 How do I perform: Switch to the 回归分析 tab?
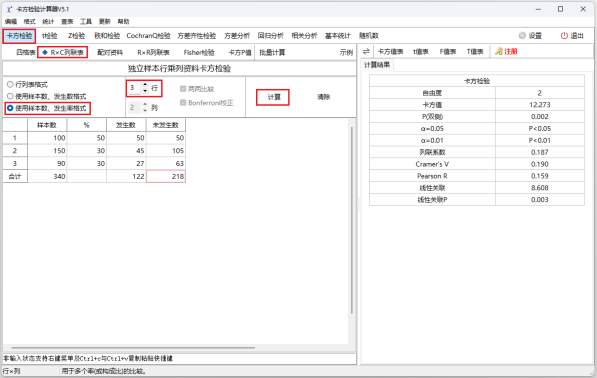click(271, 36)
